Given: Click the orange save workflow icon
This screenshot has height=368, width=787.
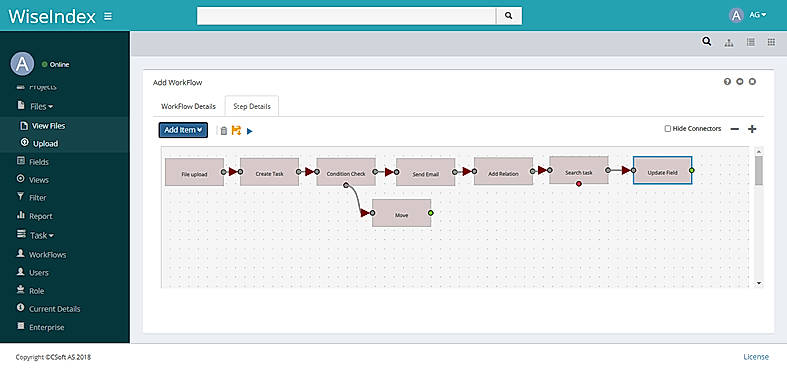Looking at the screenshot, I should point(236,131).
